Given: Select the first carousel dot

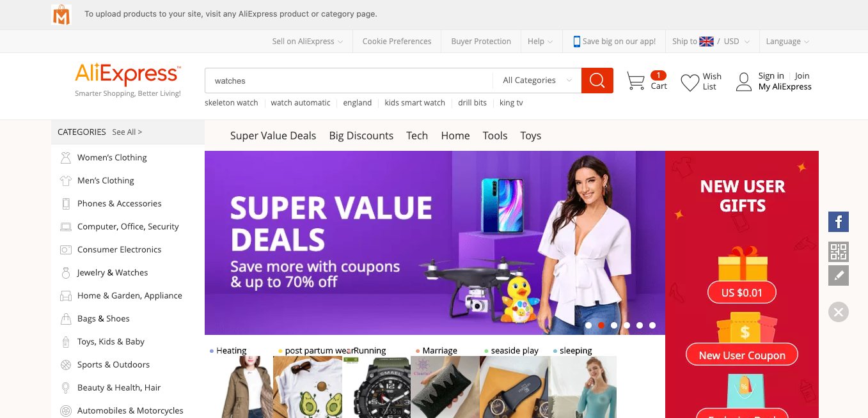Looking at the screenshot, I should 588,325.
